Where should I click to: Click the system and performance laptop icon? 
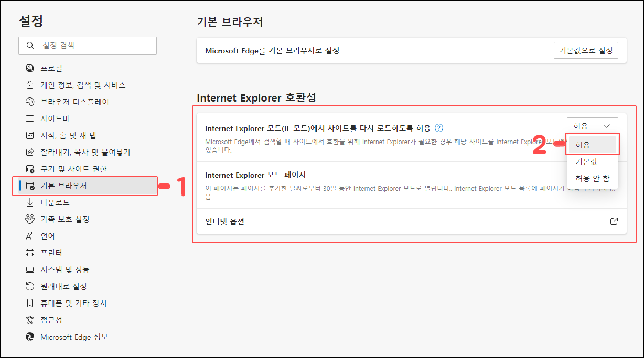coord(30,269)
